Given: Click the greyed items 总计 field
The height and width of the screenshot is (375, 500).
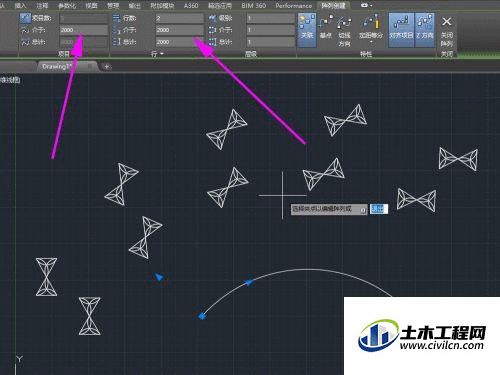Looking at the screenshot, I should [84, 42].
